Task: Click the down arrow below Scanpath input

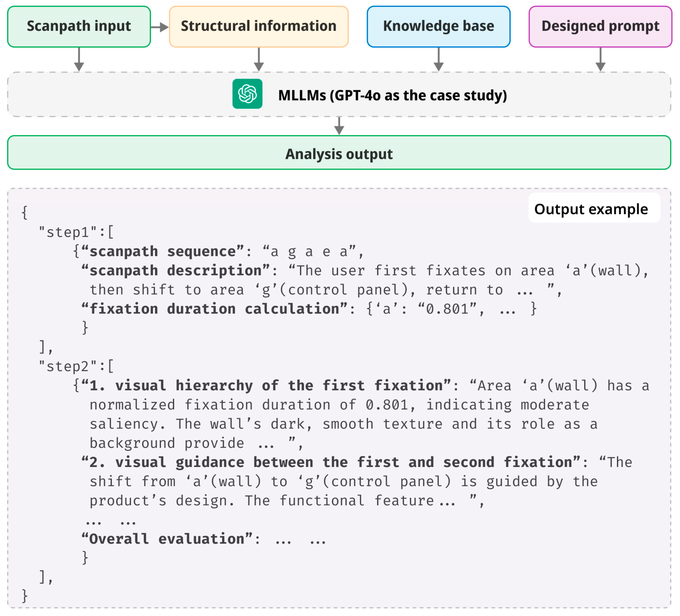Action: 79,60
